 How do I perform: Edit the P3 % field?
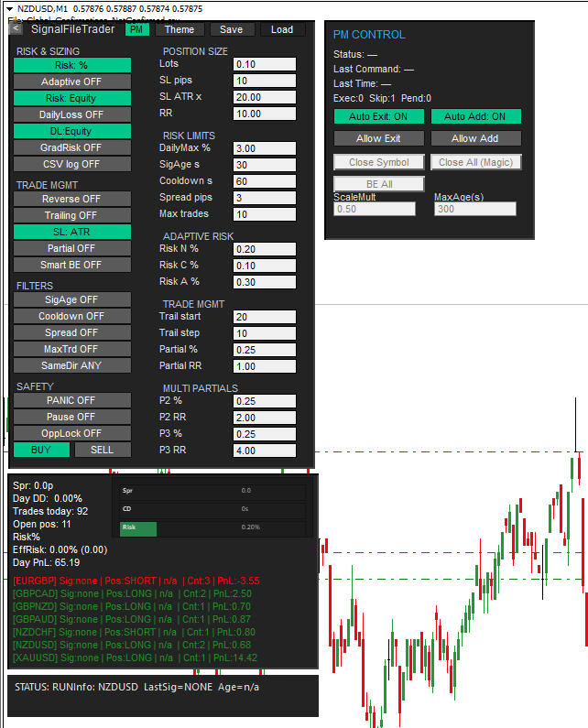pos(265,435)
